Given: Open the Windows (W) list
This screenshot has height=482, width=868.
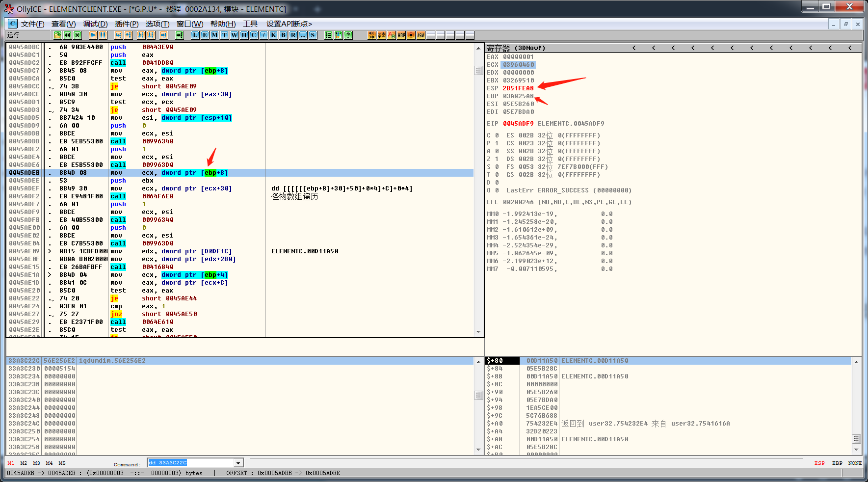Looking at the screenshot, I should click(x=235, y=35).
